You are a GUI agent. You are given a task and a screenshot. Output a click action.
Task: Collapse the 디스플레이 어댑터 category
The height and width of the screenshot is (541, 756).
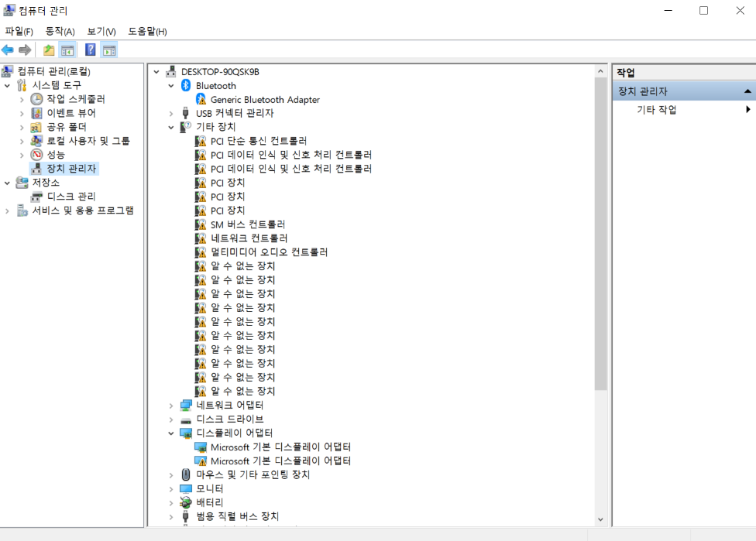[x=171, y=433]
